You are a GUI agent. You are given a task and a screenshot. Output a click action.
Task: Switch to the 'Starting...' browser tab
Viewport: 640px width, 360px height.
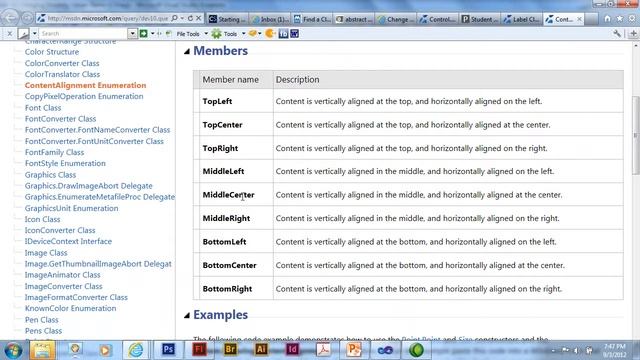point(227,19)
